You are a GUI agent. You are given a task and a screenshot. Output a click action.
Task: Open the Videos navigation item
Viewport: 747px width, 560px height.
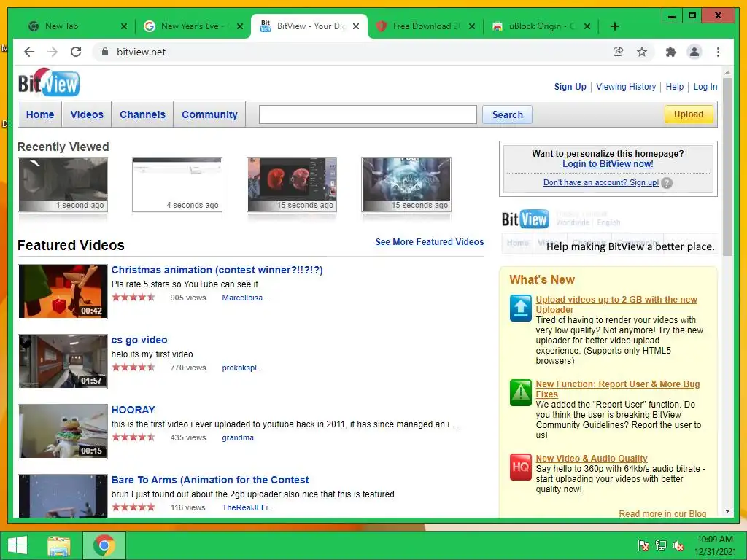pos(87,114)
